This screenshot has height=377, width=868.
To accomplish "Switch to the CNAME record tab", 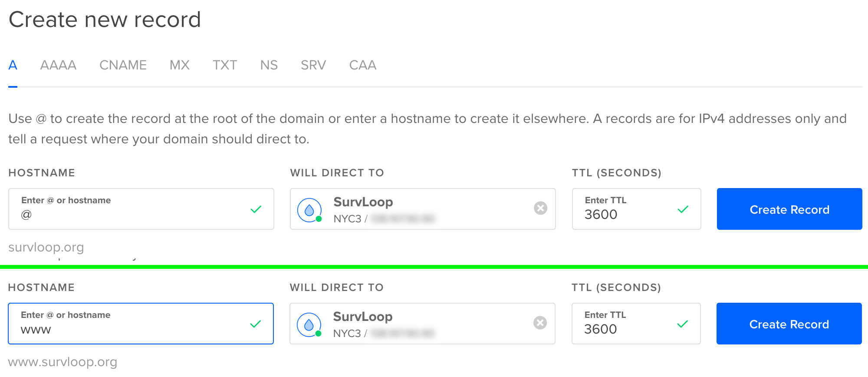I will tap(123, 65).
